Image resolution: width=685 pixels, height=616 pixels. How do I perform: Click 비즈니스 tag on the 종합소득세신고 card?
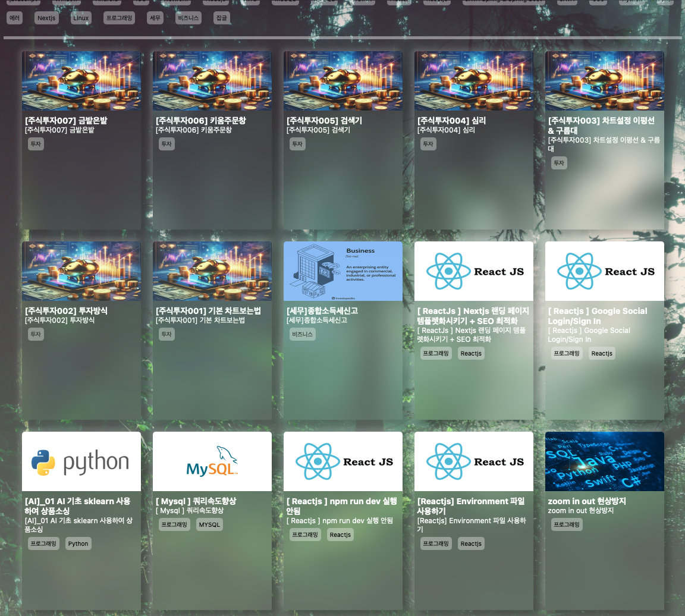[x=302, y=334]
